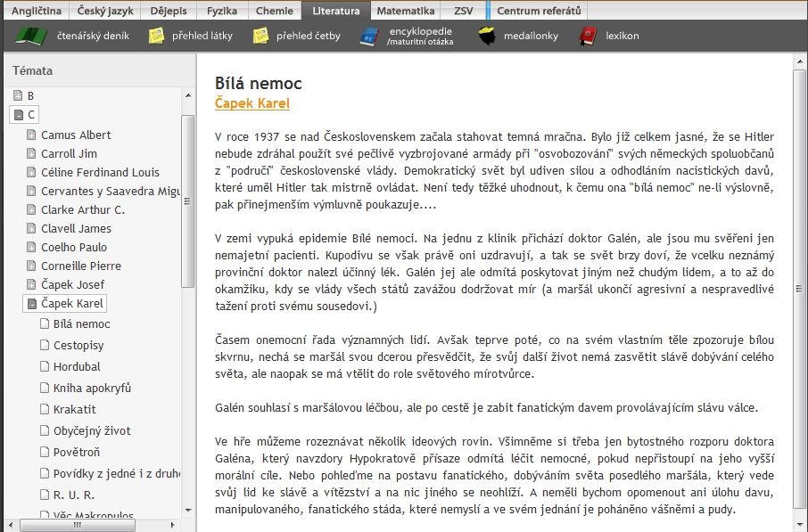
Task: Click the document icon next to Povídky z jedné
Action: pyautogui.click(x=45, y=473)
